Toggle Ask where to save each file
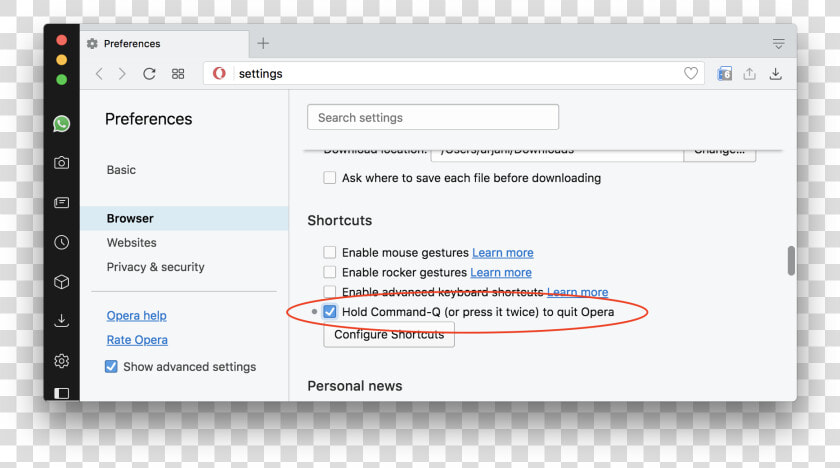This screenshot has width=840, height=468. tap(329, 178)
